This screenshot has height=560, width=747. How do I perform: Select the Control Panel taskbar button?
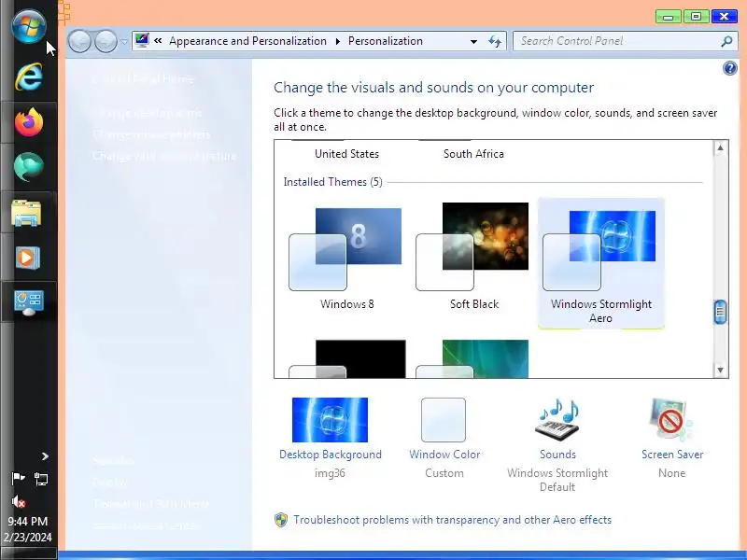coord(29,302)
